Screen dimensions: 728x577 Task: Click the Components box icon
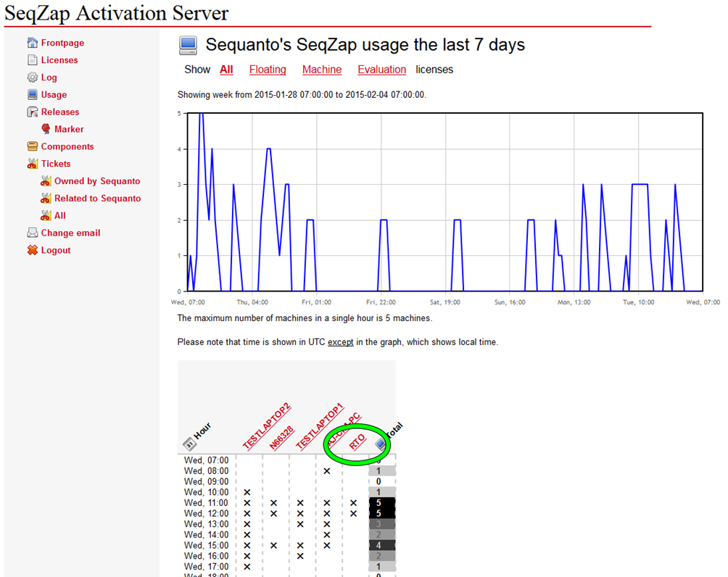(x=32, y=146)
